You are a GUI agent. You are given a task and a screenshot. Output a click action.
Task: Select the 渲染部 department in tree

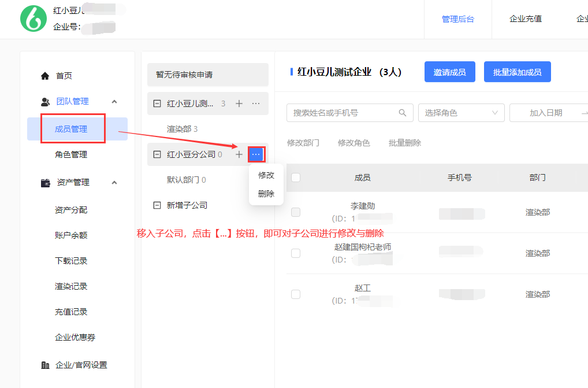pyautogui.click(x=182, y=129)
